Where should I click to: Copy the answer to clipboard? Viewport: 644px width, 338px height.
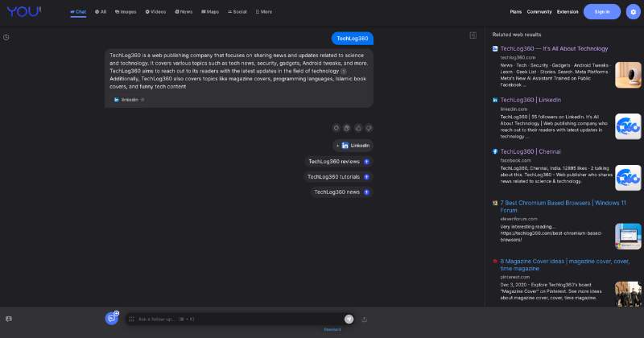(x=347, y=128)
